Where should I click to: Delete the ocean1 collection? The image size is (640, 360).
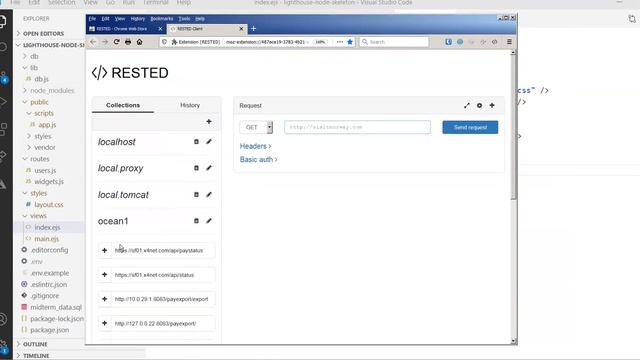[196, 221]
